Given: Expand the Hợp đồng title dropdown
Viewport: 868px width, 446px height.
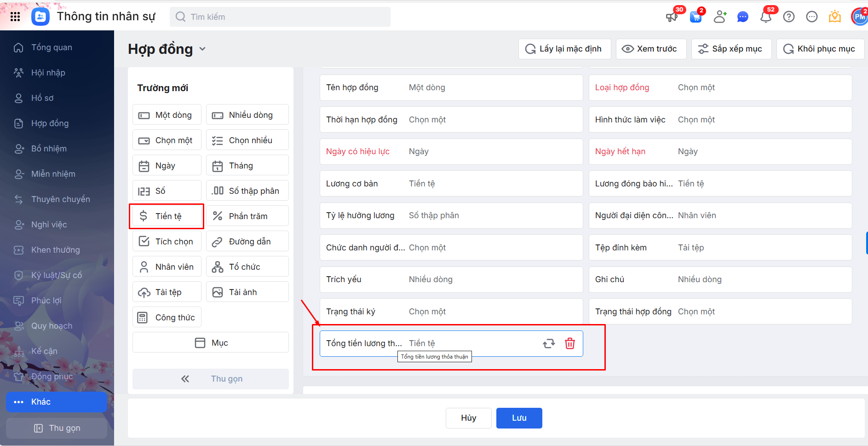Looking at the screenshot, I should tap(202, 49).
